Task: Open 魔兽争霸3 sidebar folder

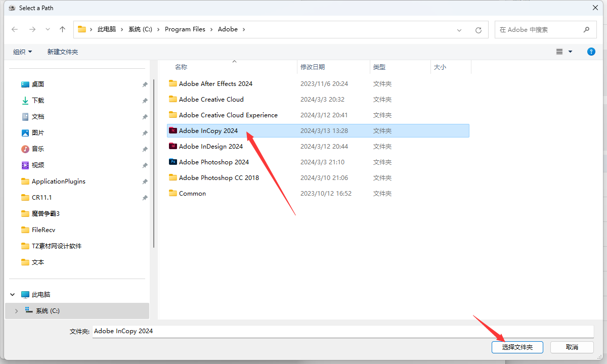Action: 40,214
